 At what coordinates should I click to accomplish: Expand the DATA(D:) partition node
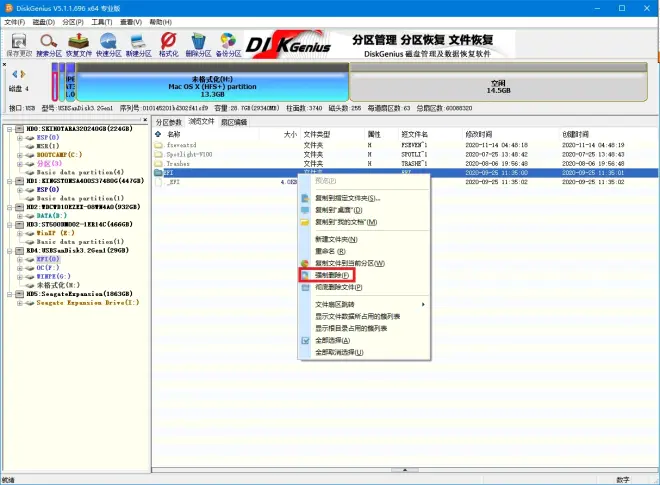(19, 216)
